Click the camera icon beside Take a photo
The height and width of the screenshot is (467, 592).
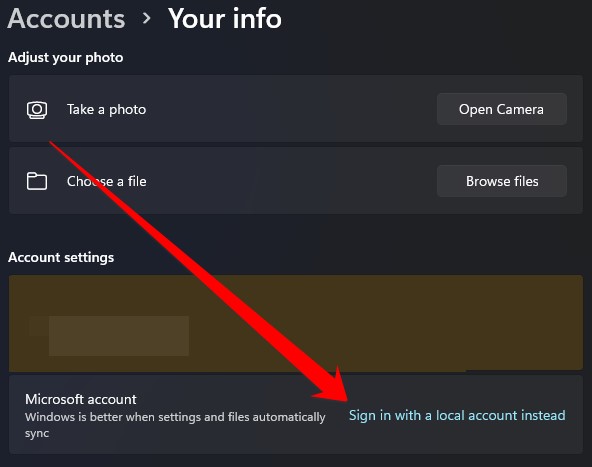(37, 110)
